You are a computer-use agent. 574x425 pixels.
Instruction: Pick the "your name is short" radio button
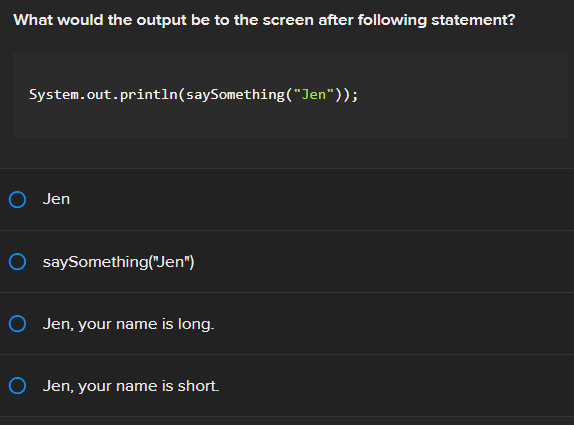point(17,386)
